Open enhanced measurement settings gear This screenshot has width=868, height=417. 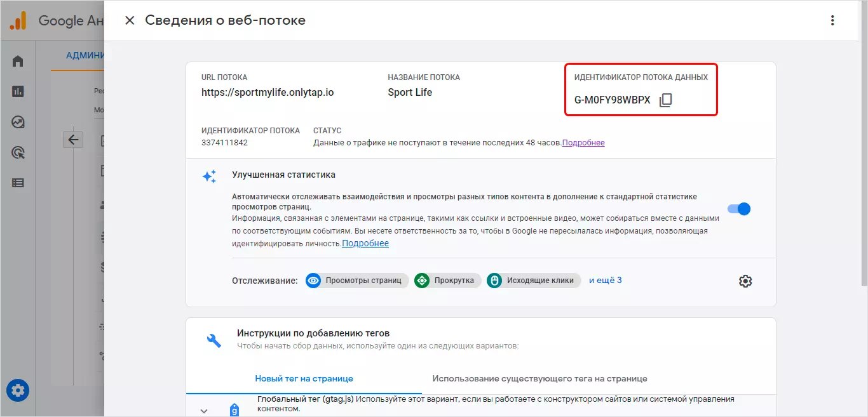[x=745, y=281]
